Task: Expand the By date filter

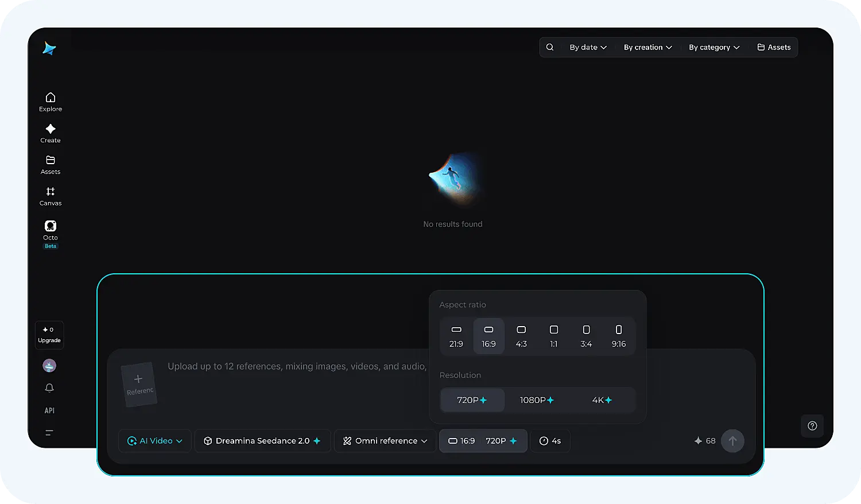Action: click(588, 47)
